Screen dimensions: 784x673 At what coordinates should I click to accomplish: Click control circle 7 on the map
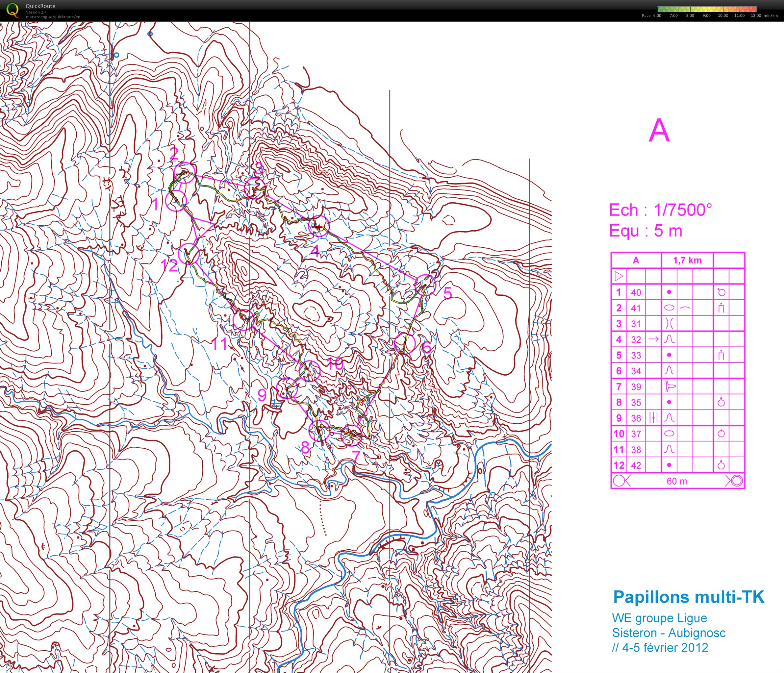point(351,436)
